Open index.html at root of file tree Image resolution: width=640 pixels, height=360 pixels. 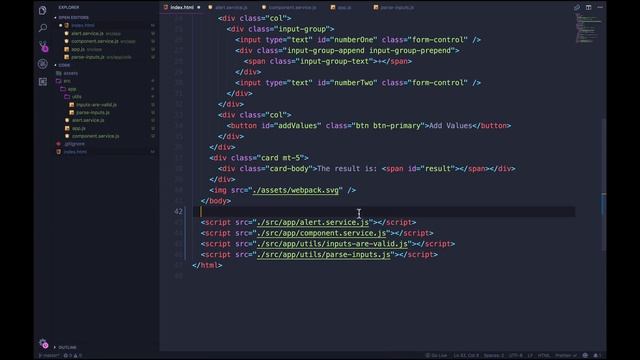[x=75, y=152]
